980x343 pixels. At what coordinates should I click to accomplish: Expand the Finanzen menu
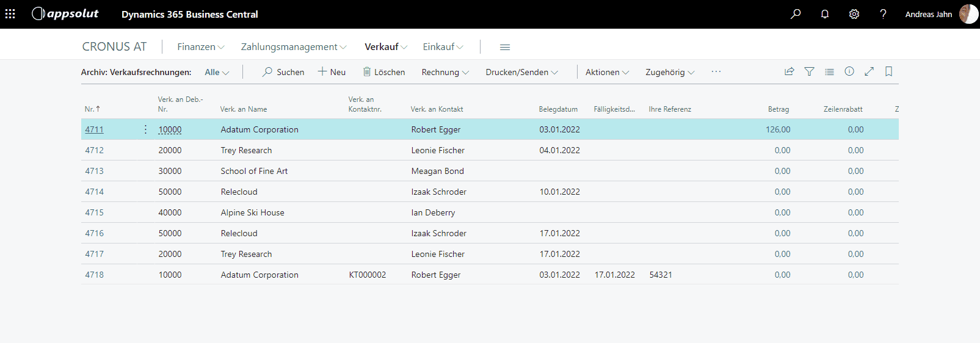200,47
